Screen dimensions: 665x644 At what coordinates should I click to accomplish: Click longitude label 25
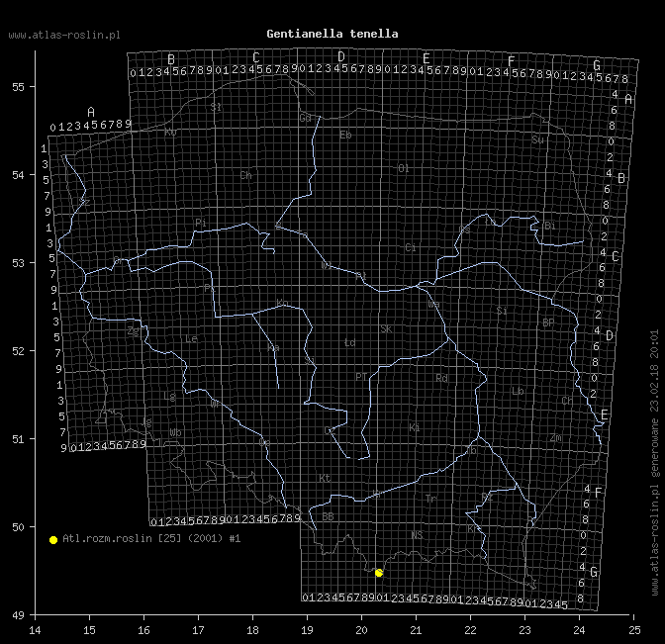634,630
